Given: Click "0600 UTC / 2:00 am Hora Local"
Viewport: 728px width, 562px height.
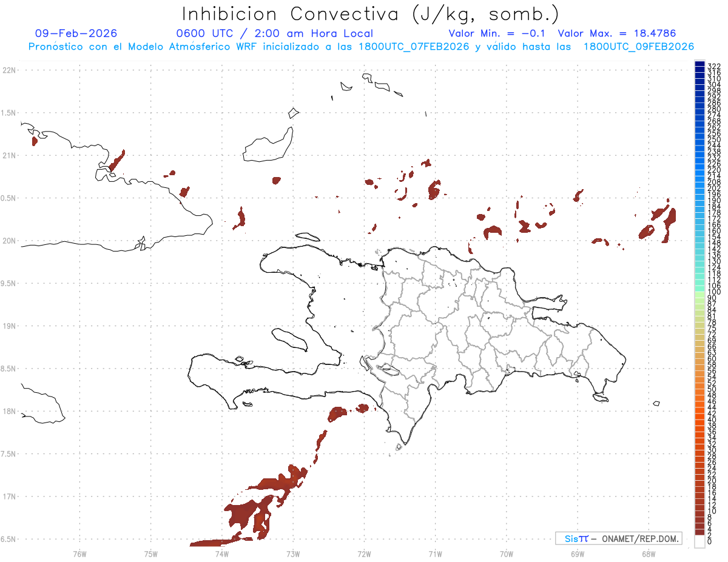Looking at the screenshot, I should click(x=274, y=33).
